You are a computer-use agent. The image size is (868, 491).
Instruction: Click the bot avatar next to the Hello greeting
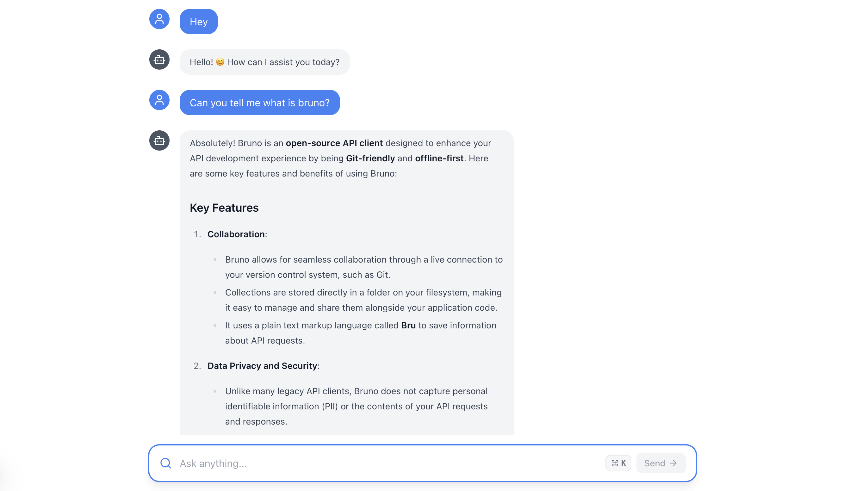coord(159,60)
